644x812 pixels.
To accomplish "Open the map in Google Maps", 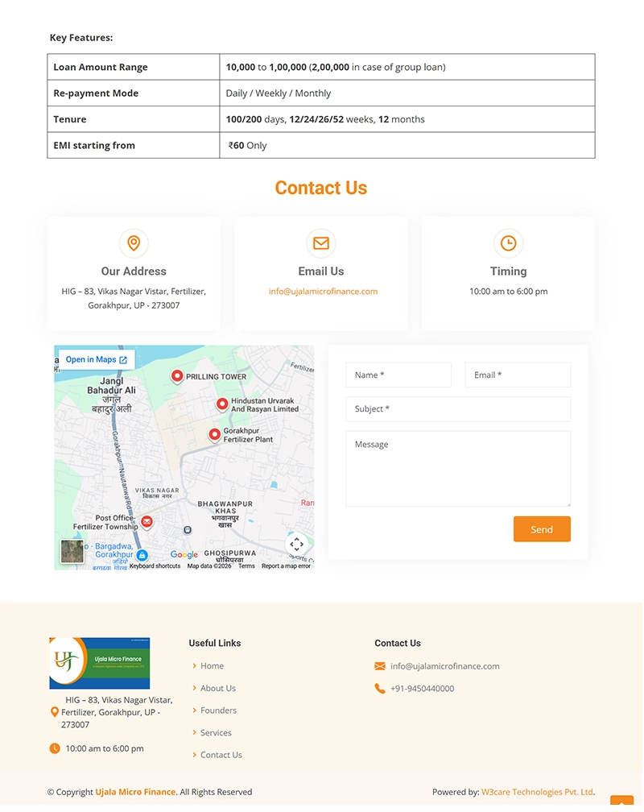I will [x=97, y=359].
